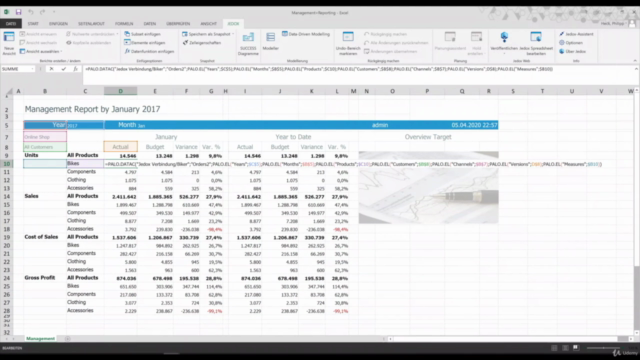The image size is (640, 360).
Task: Click the fx insert function button
Action: point(75,69)
